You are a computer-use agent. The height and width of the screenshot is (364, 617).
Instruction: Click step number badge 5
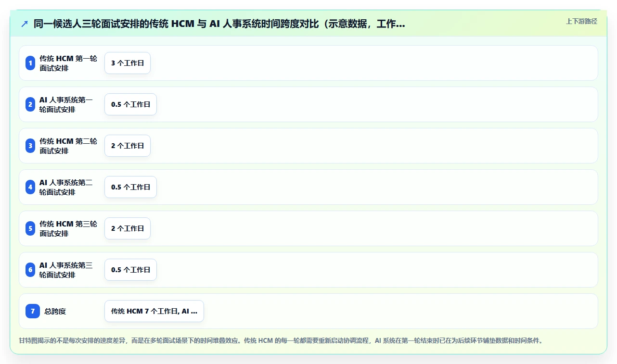pos(30,228)
